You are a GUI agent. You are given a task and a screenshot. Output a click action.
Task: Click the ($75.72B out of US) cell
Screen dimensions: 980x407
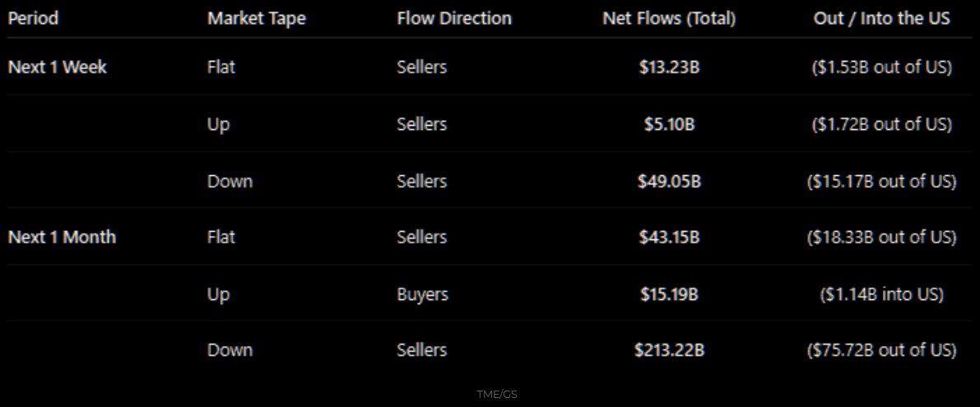[x=881, y=350]
